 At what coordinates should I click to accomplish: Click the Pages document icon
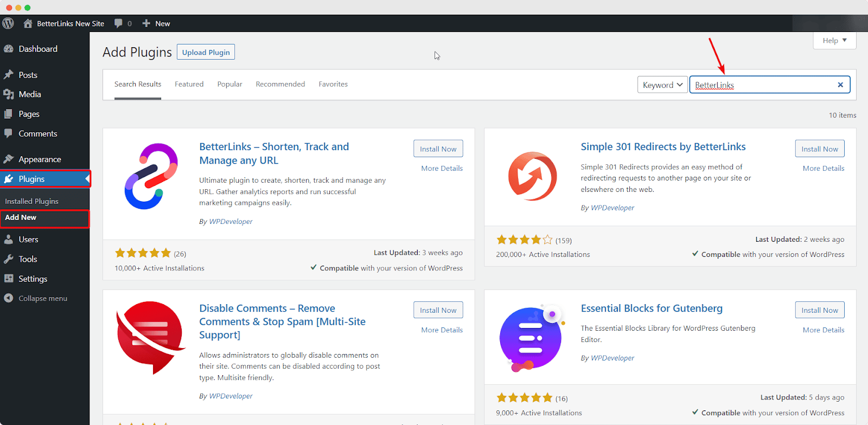pyautogui.click(x=9, y=114)
